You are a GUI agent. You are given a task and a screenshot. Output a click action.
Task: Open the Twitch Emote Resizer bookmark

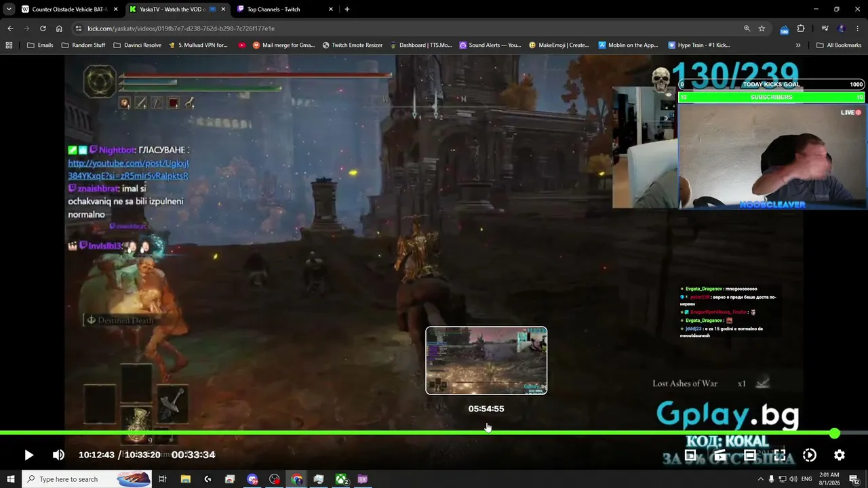click(x=353, y=45)
